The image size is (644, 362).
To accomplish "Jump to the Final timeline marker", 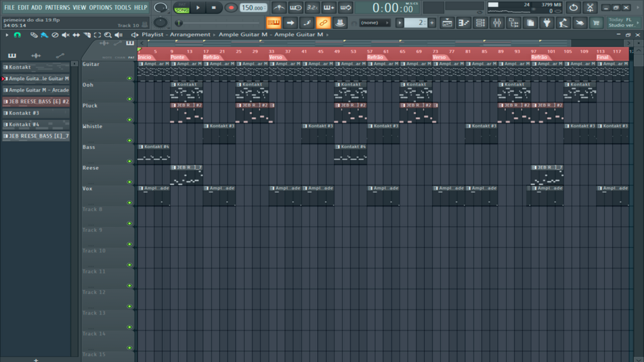I will pos(602,57).
